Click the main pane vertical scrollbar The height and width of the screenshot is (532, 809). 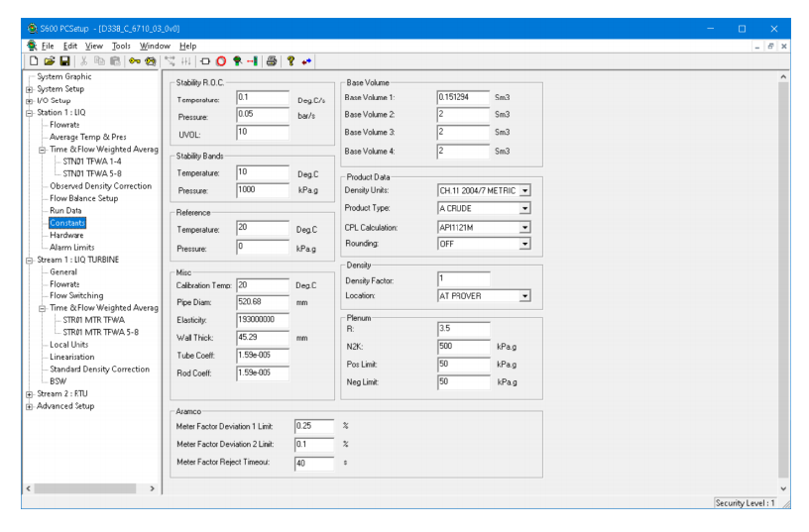click(783, 280)
